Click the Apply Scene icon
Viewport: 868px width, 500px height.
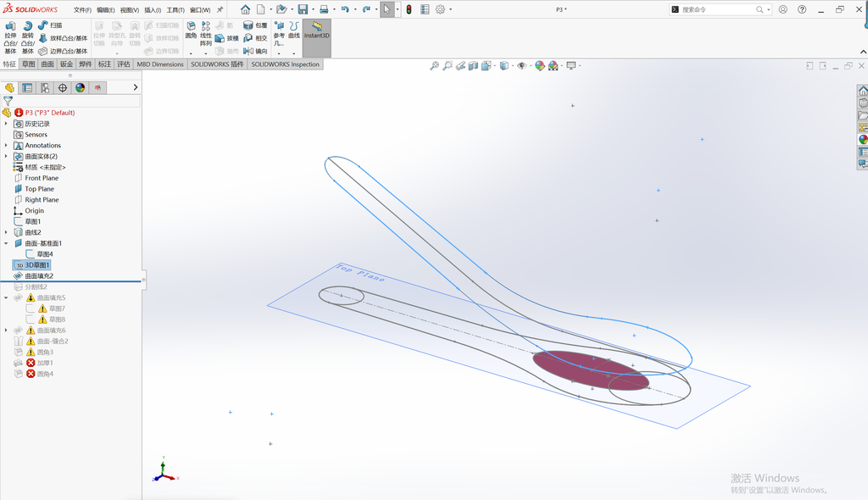553,66
